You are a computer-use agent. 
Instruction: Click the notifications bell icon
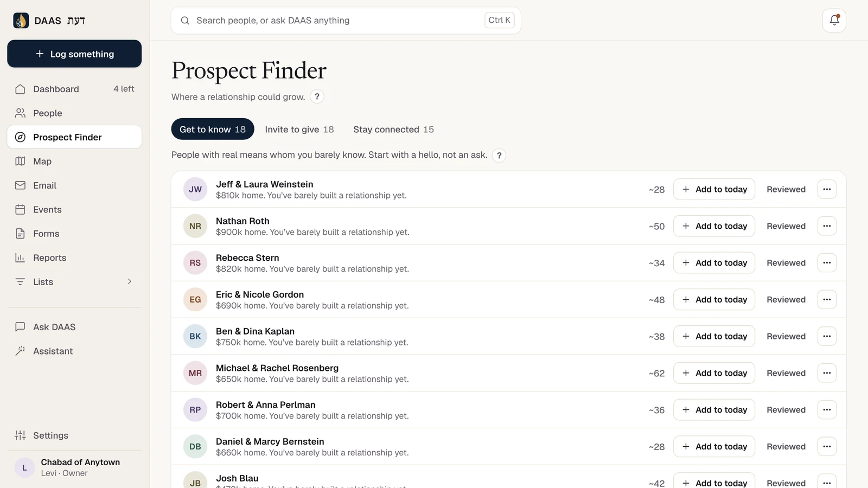coord(834,21)
